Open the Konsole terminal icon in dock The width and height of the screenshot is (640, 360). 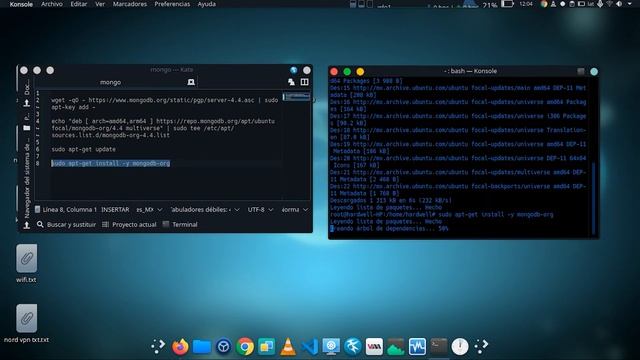(x=439, y=346)
